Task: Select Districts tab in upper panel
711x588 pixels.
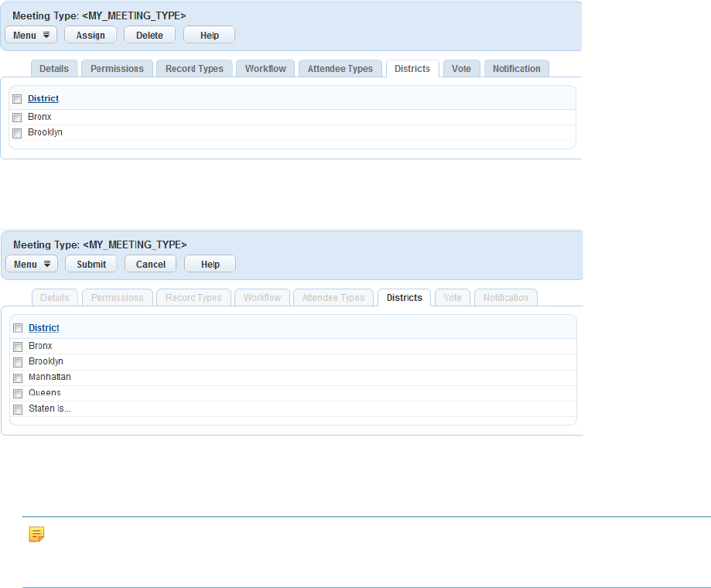Action: [412, 69]
